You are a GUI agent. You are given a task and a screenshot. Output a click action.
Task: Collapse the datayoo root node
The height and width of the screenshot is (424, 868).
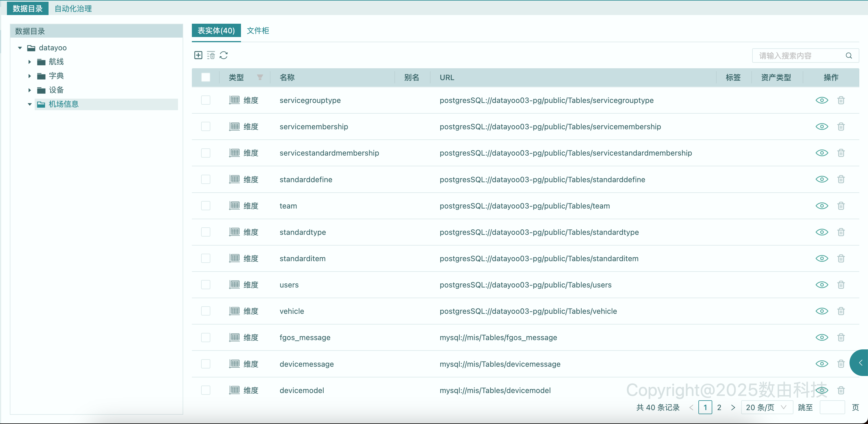(x=20, y=48)
